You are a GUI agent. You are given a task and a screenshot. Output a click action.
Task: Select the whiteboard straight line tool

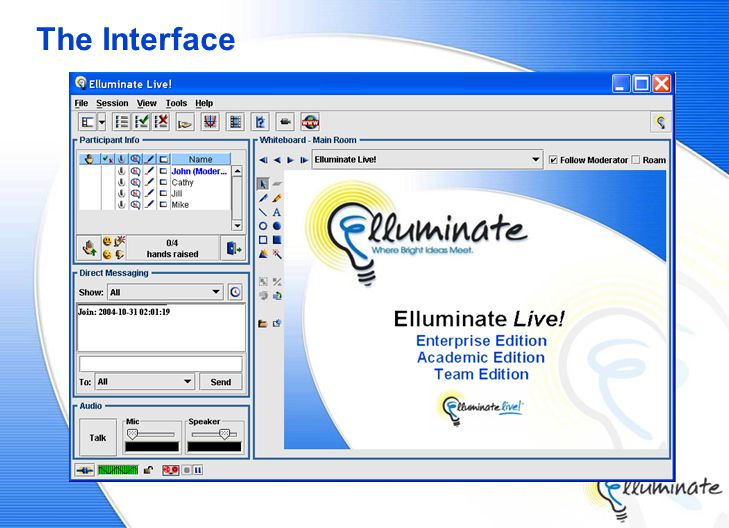pyautogui.click(x=263, y=212)
